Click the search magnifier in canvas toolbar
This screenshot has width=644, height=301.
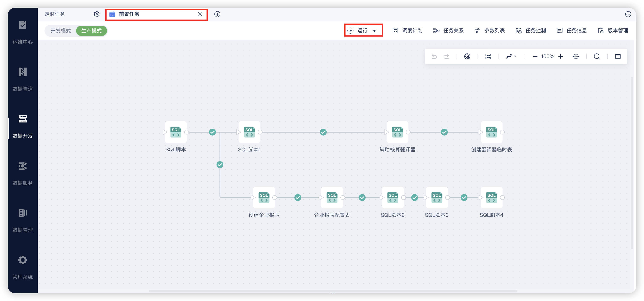(597, 56)
